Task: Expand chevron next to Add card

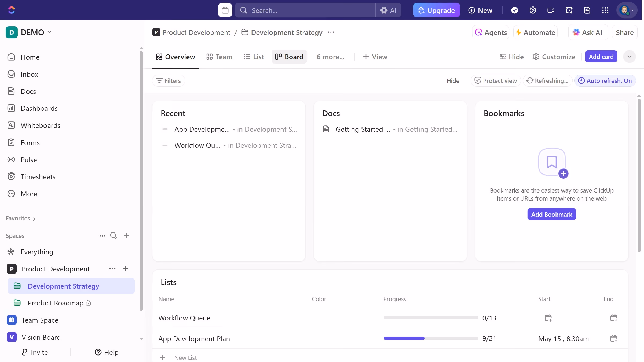Action: [629, 57]
